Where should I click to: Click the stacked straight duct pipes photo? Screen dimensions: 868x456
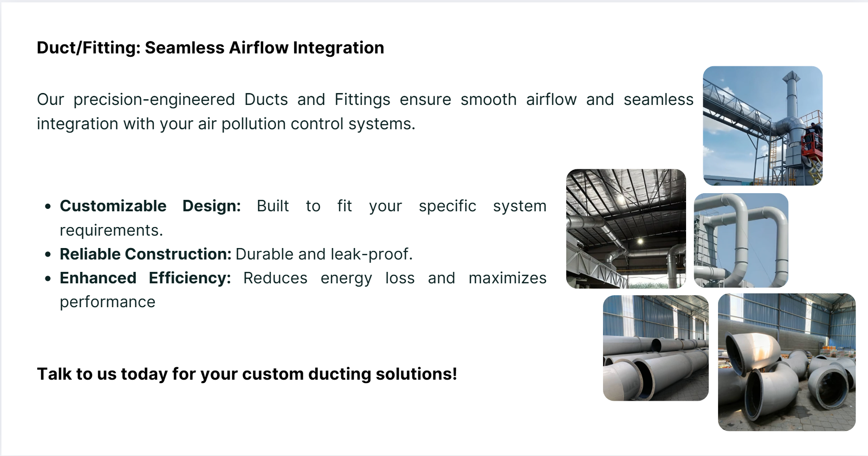tap(656, 348)
